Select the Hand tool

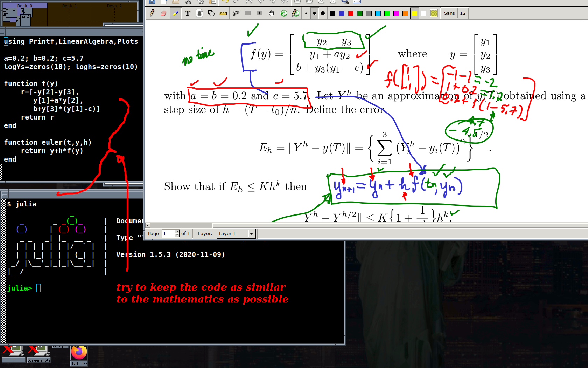(x=272, y=13)
